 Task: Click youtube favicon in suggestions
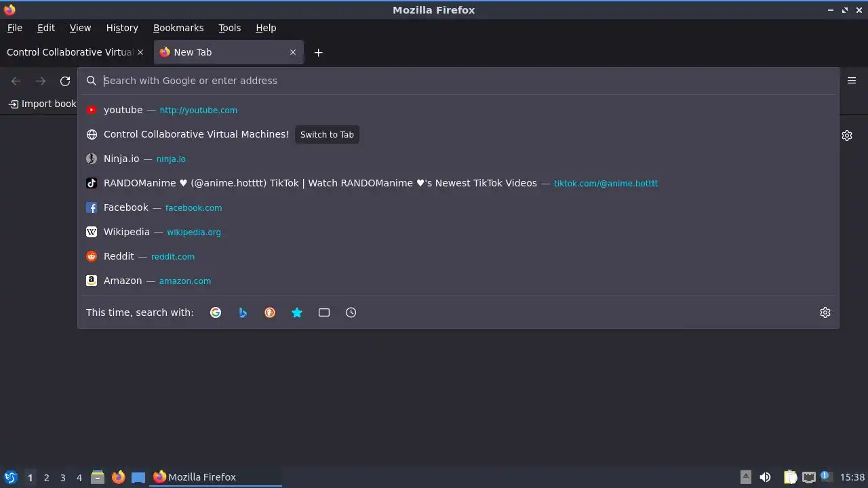92,110
